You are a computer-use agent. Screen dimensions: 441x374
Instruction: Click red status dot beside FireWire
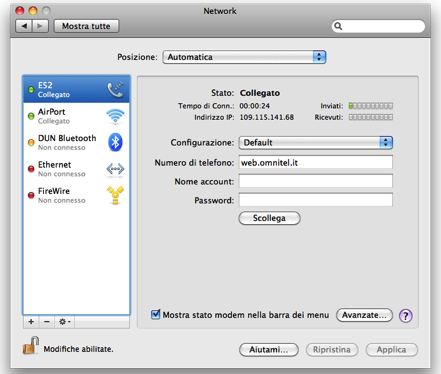point(31,195)
